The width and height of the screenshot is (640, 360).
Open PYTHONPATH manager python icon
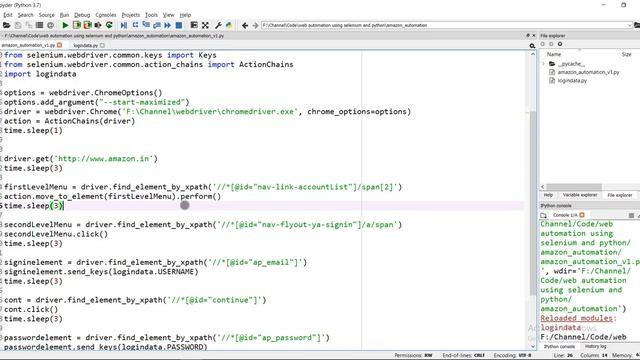(x=229, y=25)
